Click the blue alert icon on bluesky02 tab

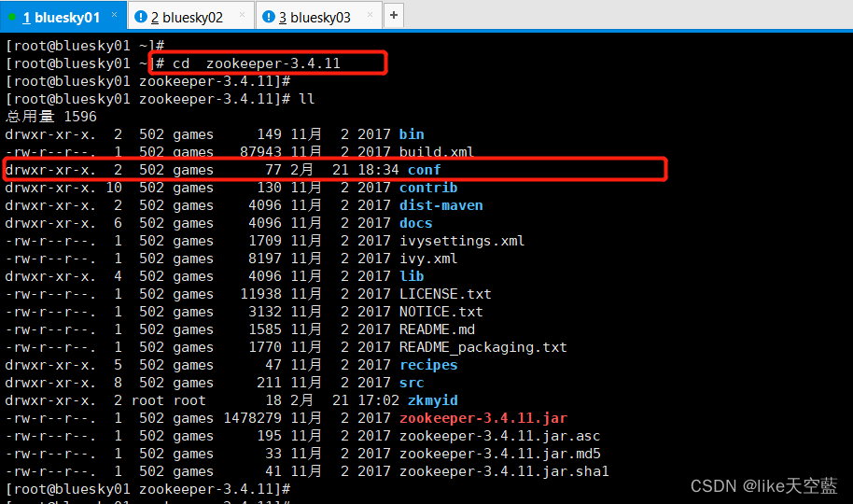point(140,17)
